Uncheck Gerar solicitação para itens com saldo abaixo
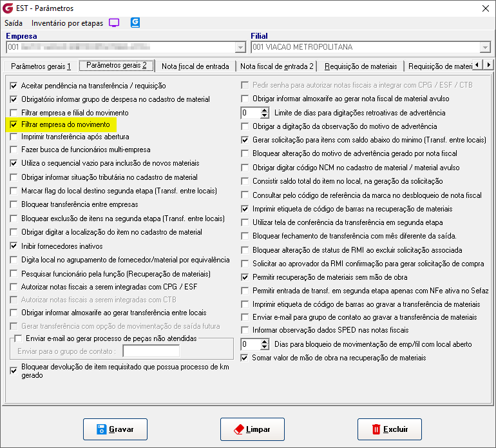Screen dimensions: 496x448 pos(245,140)
